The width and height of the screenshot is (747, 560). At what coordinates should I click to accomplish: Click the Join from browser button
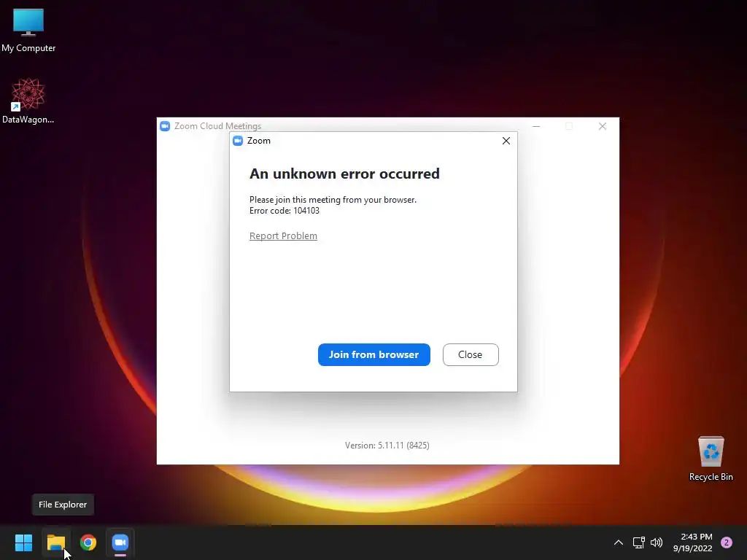click(374, 355)
